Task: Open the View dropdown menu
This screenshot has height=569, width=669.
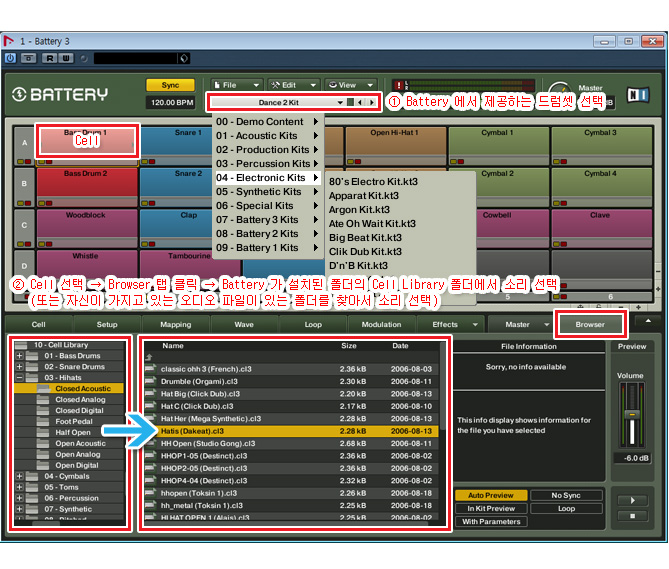Action: point(351,85)
